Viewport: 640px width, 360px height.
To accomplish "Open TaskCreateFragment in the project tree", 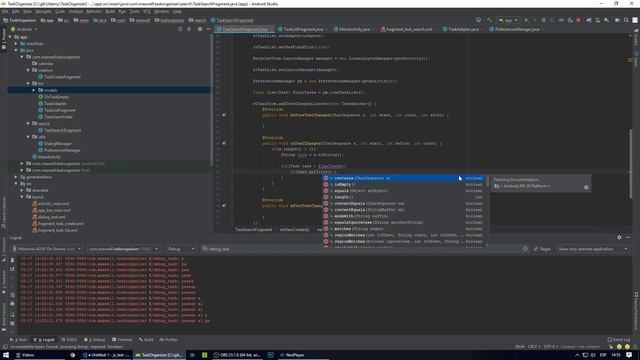I will click(62, 77).
